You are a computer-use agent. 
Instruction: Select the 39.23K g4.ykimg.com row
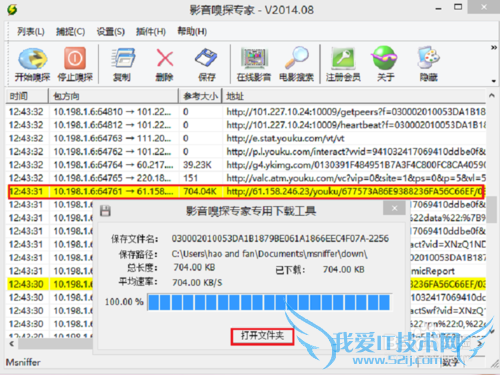(x=246, y=165)
